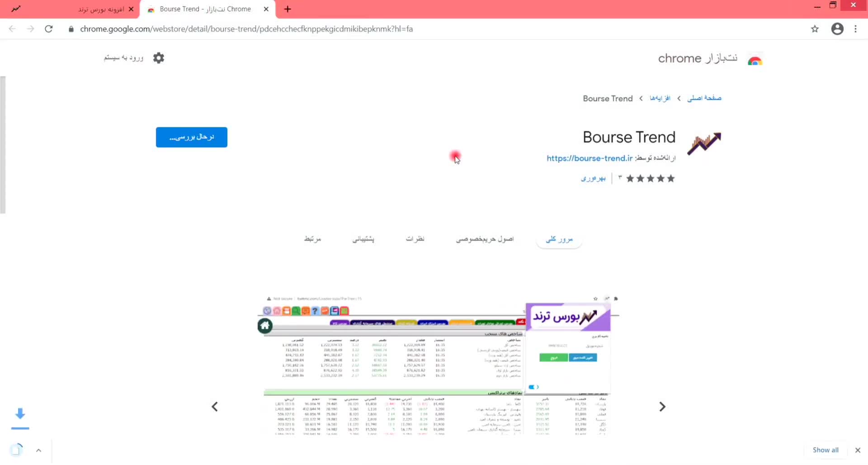Expand the download item options chevron
The image size is (868, 465).
pos(39,450)
